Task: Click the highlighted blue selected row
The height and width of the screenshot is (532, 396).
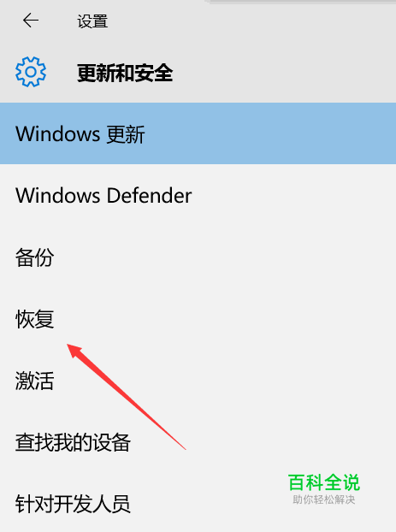Action: tap(198, 133)
